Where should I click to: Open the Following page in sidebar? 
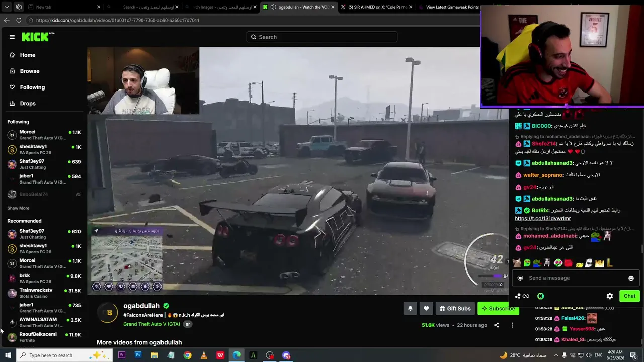[x=32, y=87]
